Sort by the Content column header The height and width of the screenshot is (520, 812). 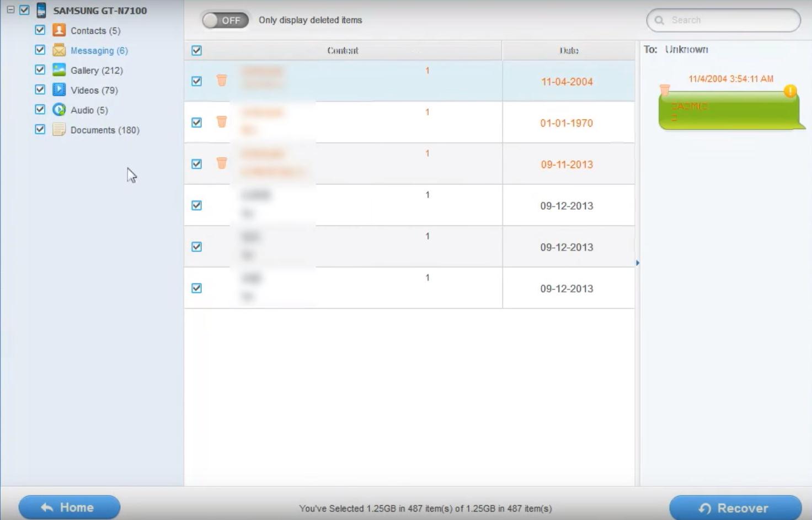(343, 50)
